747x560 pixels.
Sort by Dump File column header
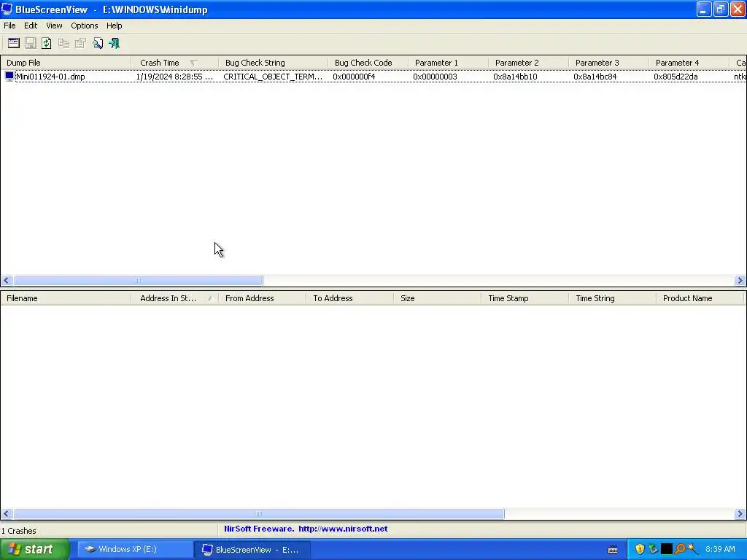[66, 63]
